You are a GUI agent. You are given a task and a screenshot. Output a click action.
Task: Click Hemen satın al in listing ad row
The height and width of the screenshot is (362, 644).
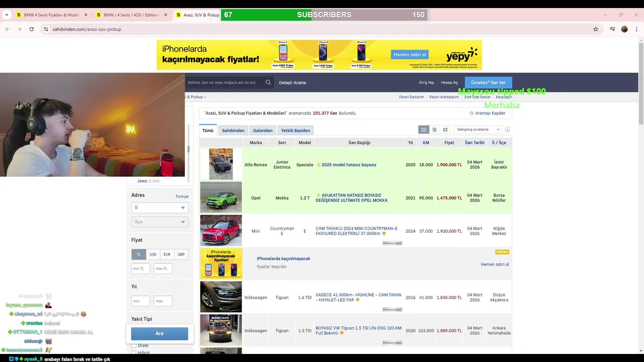[x=495, y=264]
